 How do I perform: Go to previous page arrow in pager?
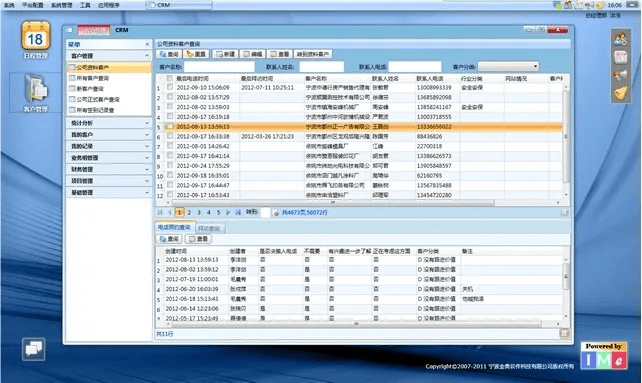pyautogui.click(x=170, y=212)
